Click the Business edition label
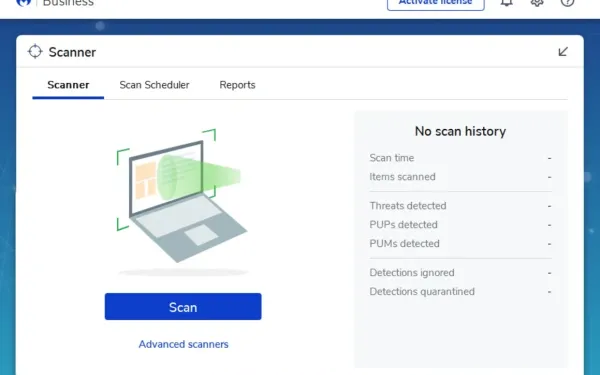 (x=68, y=3)
